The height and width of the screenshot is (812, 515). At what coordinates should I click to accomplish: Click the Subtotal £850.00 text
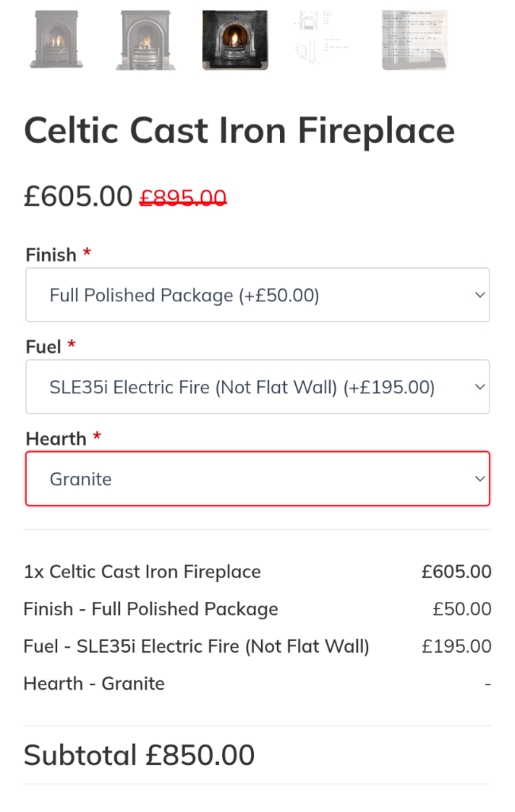[139, 755]
